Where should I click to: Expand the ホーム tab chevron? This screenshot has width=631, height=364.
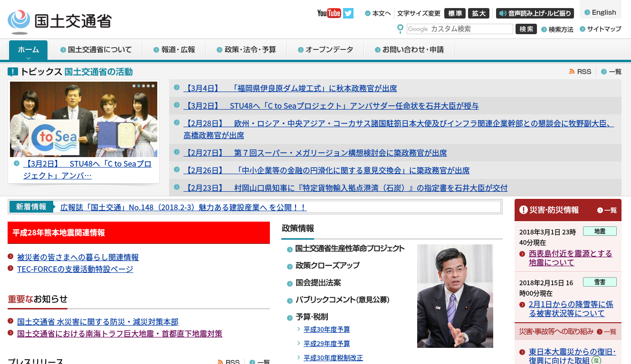tap(29, 58)
